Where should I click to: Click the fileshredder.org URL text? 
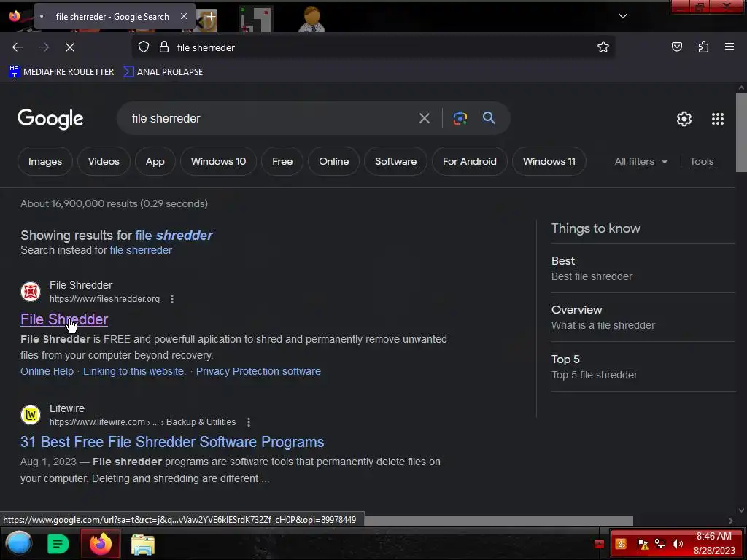coord(104,299)
